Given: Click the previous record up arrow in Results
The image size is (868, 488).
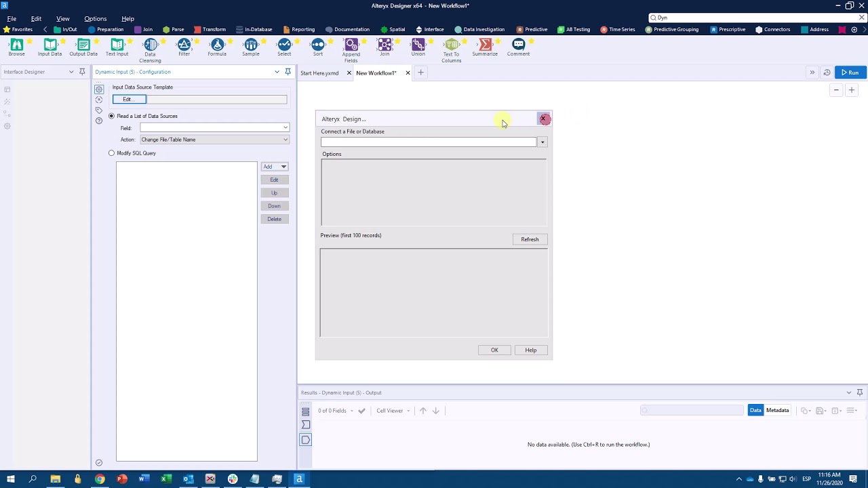Looking at the screenshot, I should 423,411.
